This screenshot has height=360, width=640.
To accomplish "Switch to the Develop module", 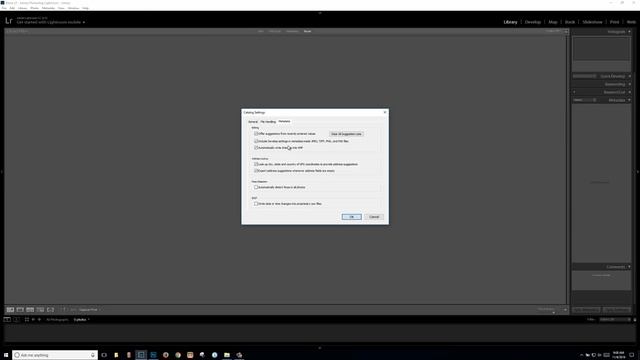I will [533, 22].
